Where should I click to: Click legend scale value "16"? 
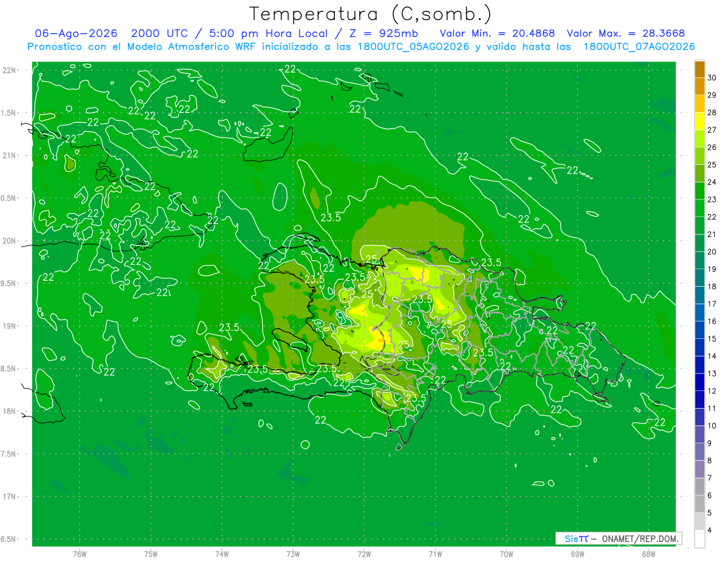[712, 321]
